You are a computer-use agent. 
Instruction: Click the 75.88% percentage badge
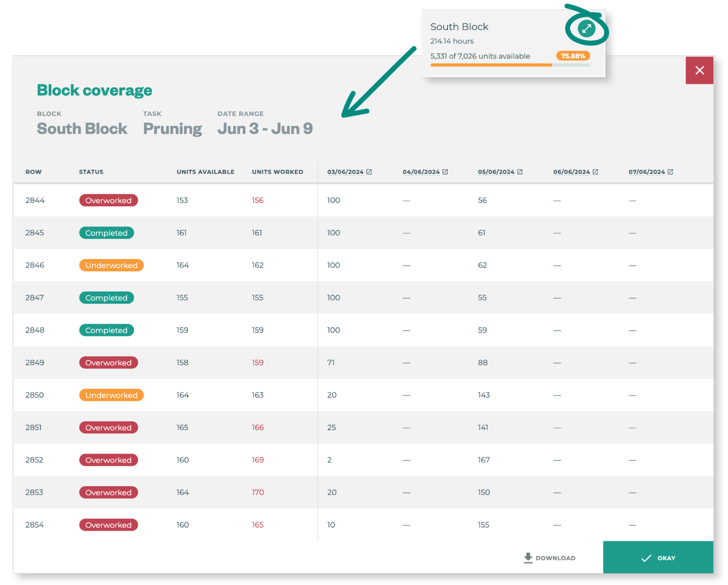click(x=573, y=56)
